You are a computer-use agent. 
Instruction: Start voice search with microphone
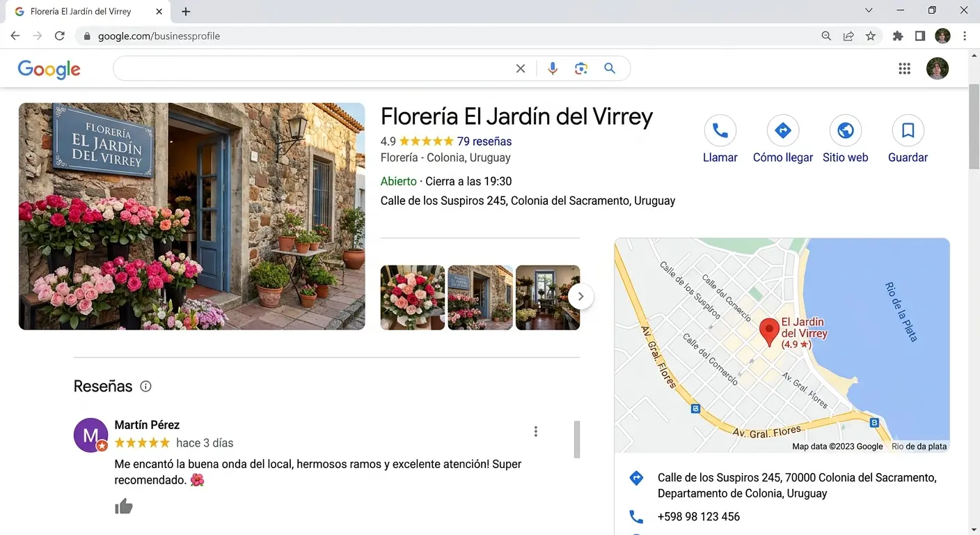[553, 68]
